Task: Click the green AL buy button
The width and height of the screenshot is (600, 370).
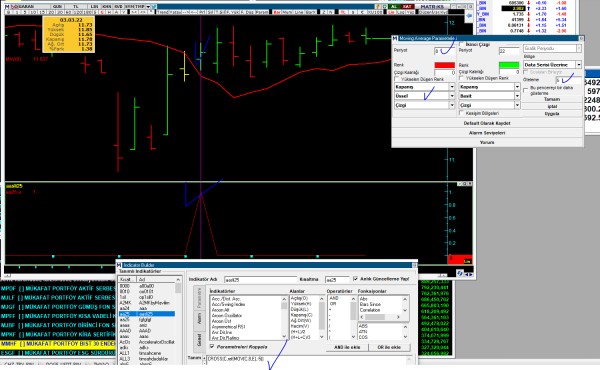Action: pyautogui.click(x=394, y=7)
